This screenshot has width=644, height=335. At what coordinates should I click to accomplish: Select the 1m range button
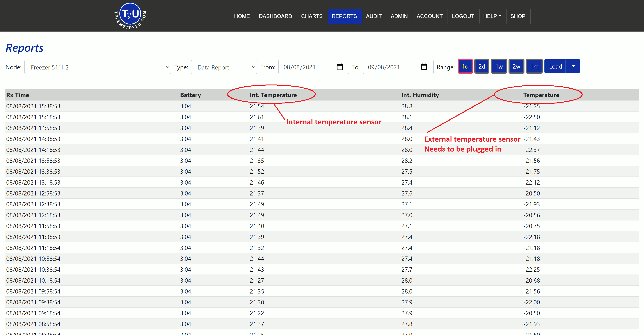[534, 66]
